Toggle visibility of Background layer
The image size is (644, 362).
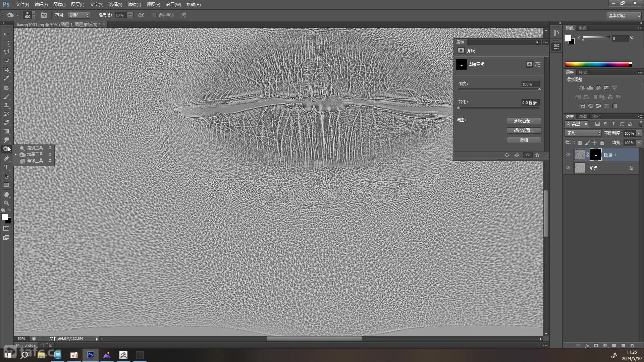[x=568, y=168]
